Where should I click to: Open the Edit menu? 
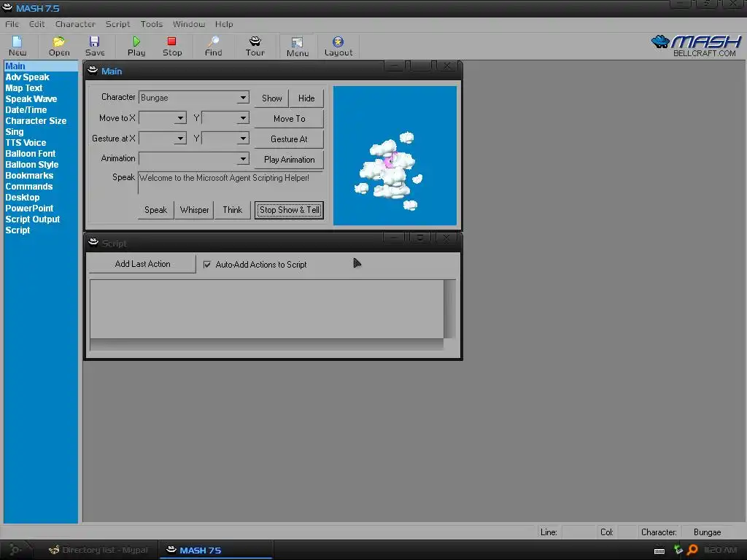coord(36,24)
